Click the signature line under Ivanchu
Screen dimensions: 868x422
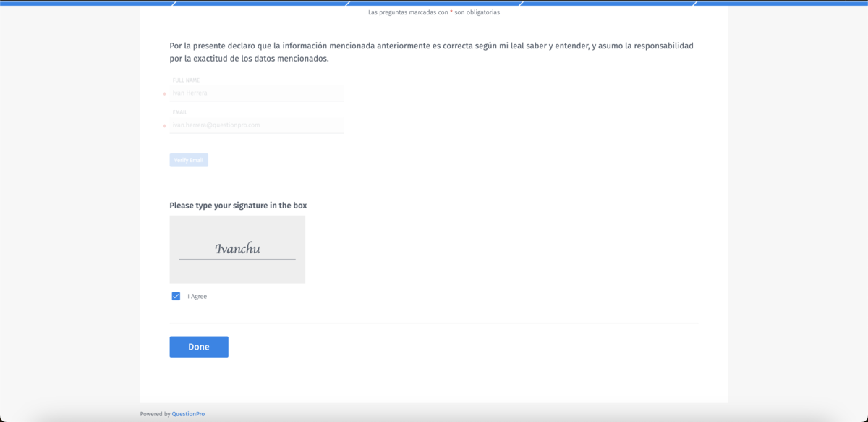(x=237, y=258)
